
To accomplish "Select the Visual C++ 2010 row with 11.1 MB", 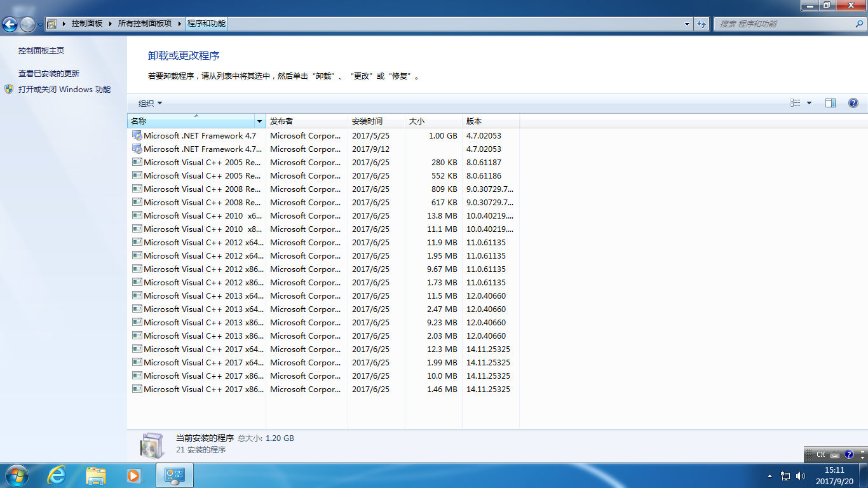I will coord(323,229).
